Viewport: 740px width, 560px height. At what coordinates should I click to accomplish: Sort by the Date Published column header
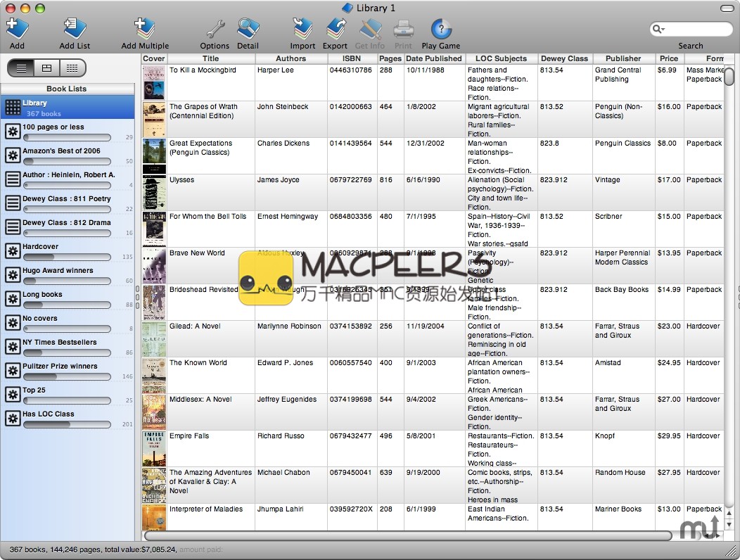[x=433, y=58]
